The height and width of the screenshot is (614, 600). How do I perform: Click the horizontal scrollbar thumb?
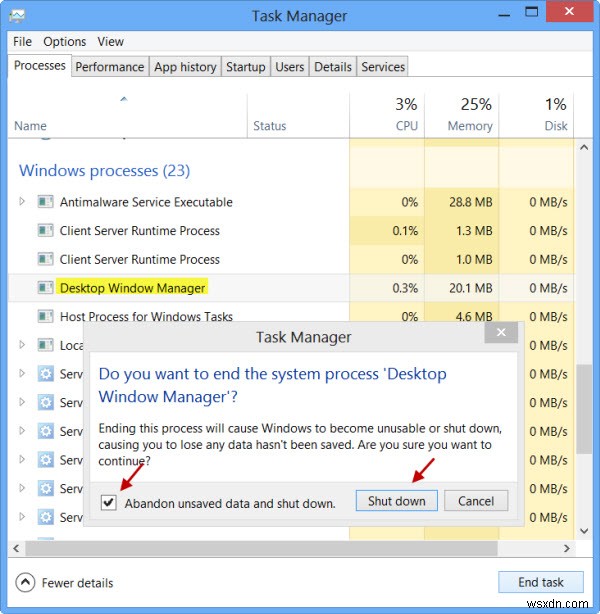(x=261, y=548)
